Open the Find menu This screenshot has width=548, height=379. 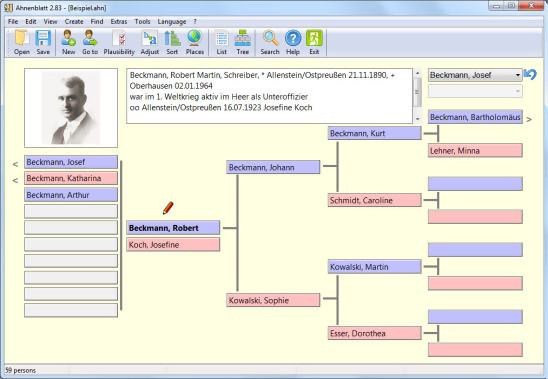97,22
